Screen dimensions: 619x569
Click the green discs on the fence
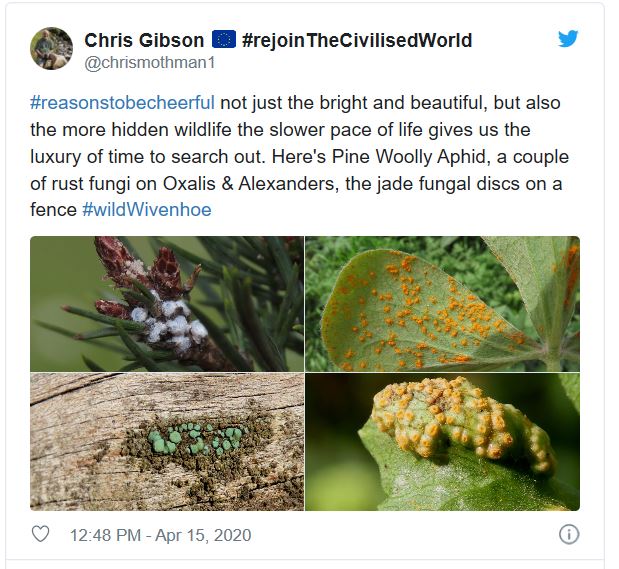(193, 439)
